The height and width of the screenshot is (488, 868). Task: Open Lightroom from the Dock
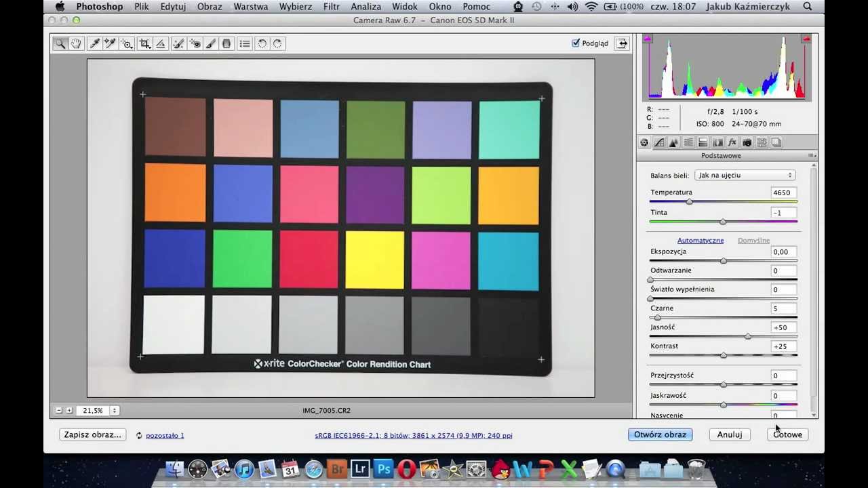(x=360, y=469)
